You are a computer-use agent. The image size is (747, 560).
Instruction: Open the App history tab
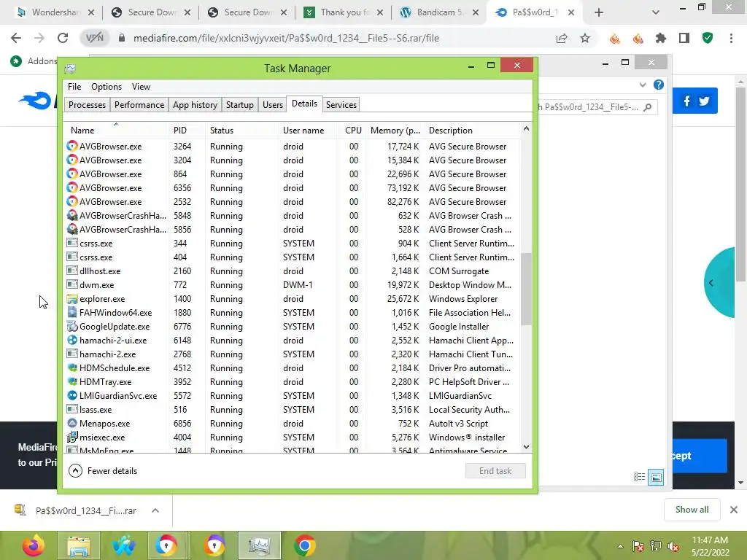click(x=195, y=105)
